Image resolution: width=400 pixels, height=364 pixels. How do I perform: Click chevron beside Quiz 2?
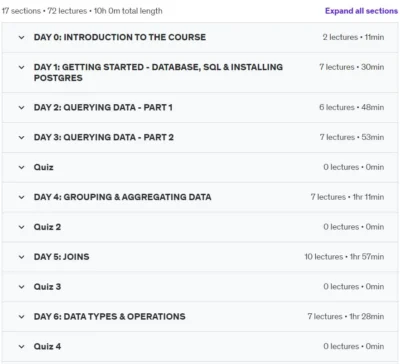[x=21, y=227]
